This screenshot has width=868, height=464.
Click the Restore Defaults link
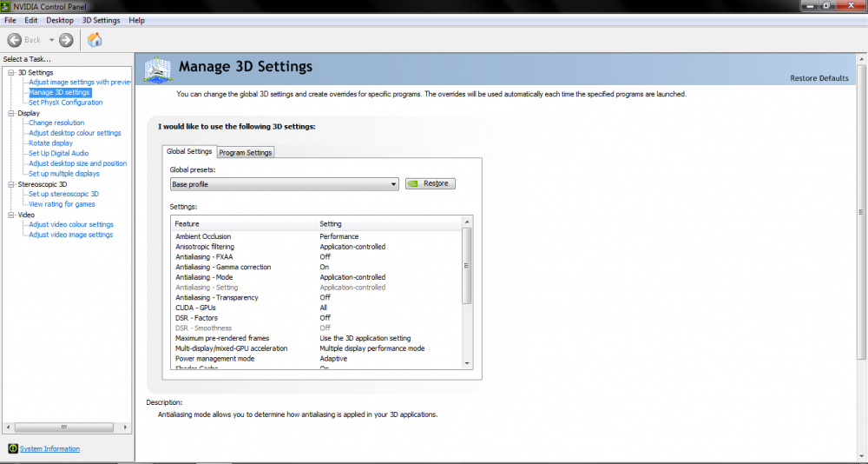click(819, 78)
